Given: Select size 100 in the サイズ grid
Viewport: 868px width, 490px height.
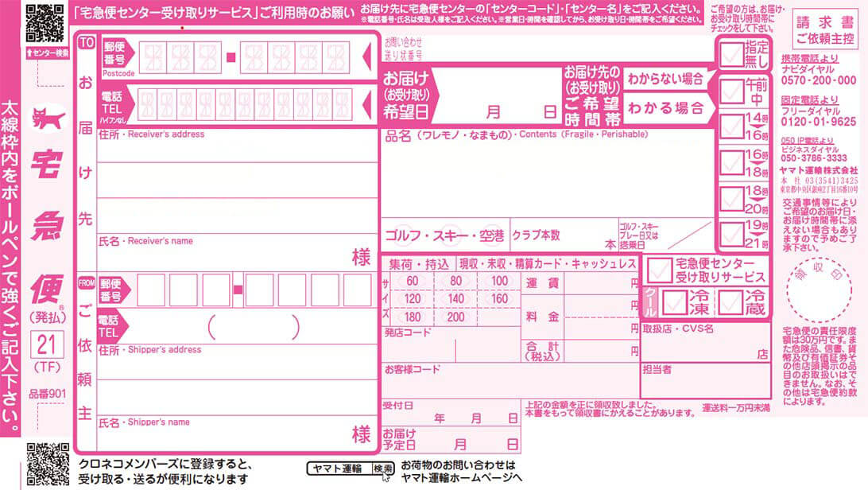Looking at the screenshot, I should (x=499, y=281).
